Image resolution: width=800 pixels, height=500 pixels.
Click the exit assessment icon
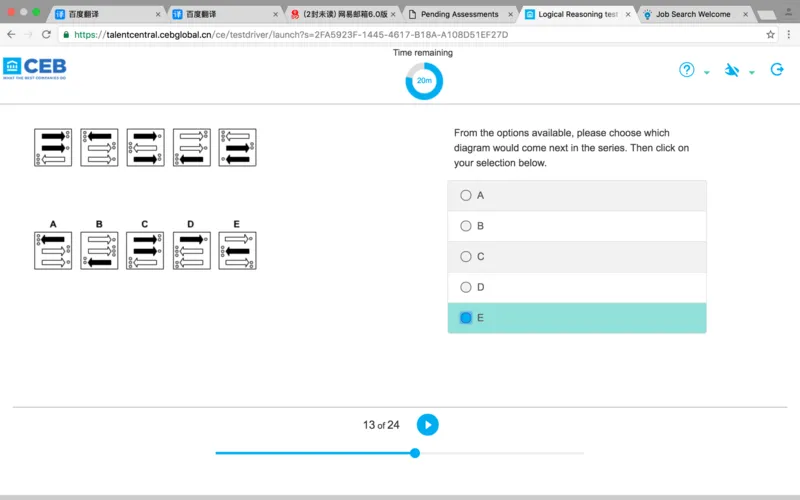(777, 70)
